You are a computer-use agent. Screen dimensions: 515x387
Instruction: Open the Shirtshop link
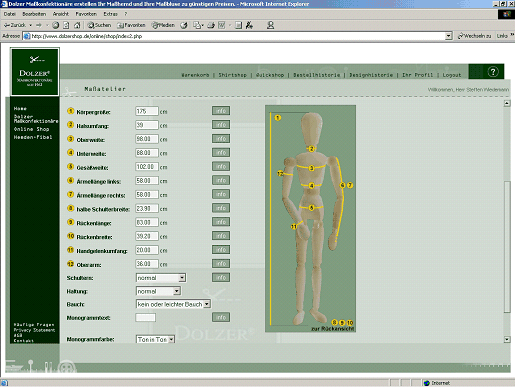tap(232, 75)
